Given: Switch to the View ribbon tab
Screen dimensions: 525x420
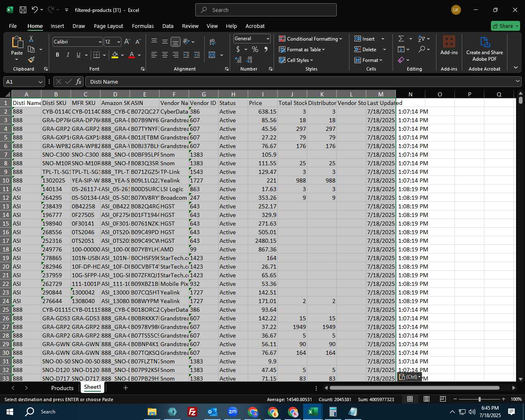Looking at the screenshot, I should click(212, 26).
